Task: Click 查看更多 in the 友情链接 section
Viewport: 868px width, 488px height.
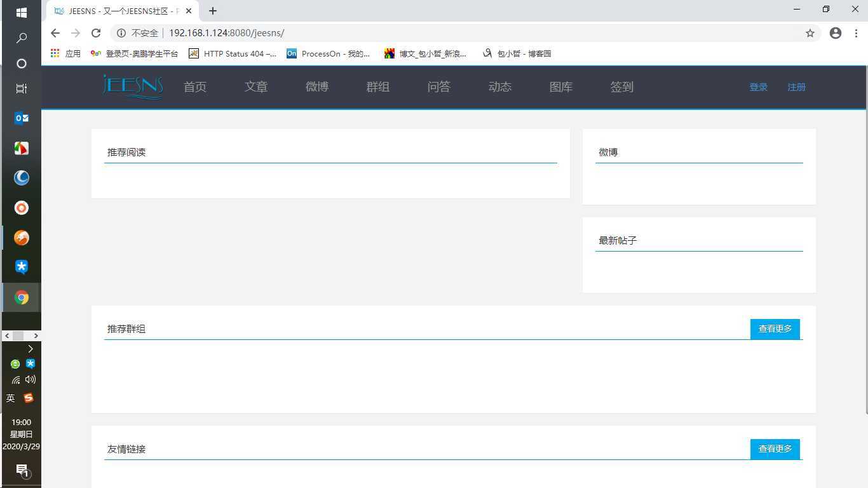Action: tap(775, 449)
